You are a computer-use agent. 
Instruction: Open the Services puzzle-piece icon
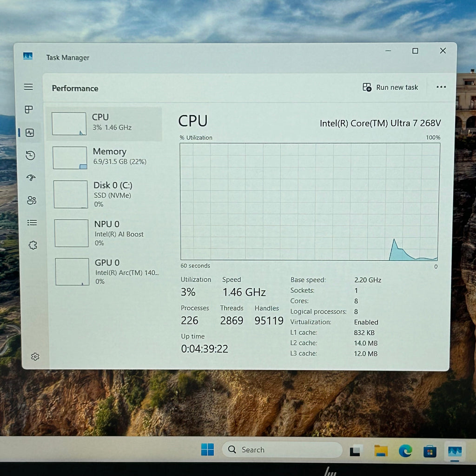tap(33, 245)
